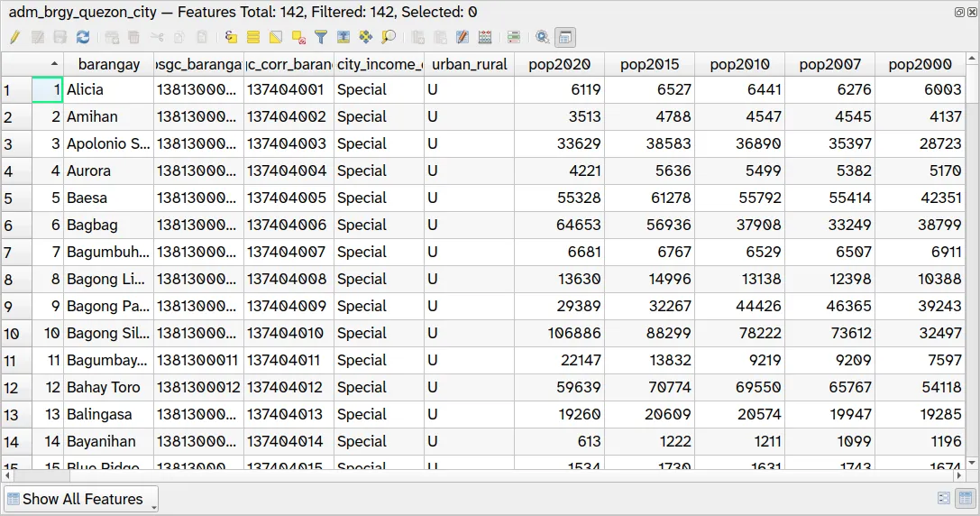
Task: Reload the attribute table
Action: click(x=83, y=37)
